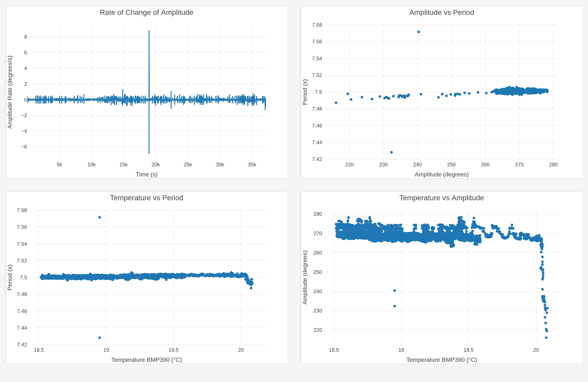Click the "35k" tick on the Time axis
This screenshot has height=382, width=588.
252,165
